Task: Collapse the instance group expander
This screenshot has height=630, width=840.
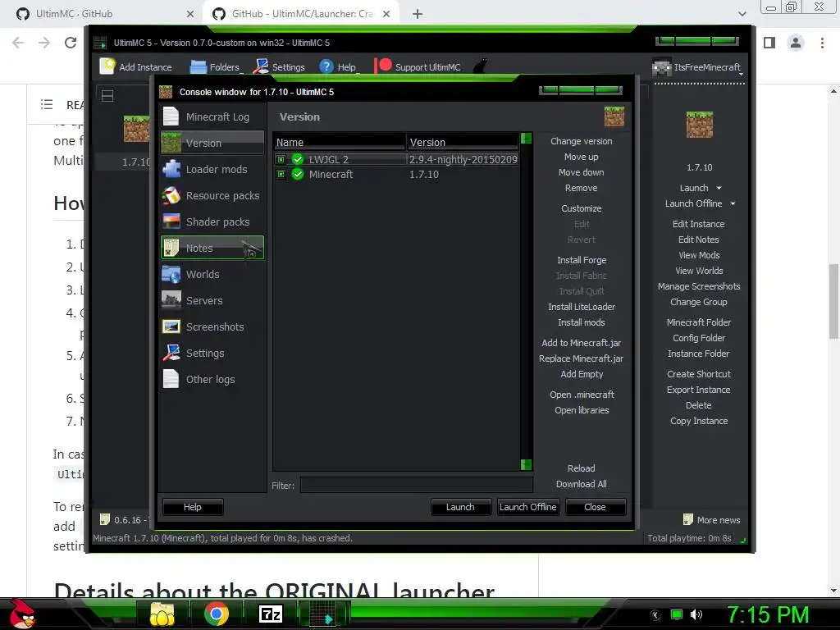Action: (x=107, y=96)
